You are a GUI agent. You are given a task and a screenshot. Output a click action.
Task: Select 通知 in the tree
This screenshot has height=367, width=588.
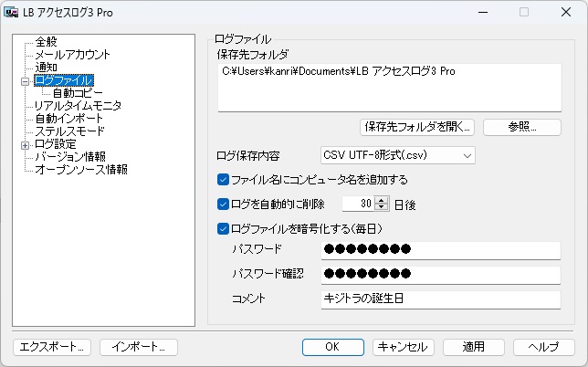(47, 68)
